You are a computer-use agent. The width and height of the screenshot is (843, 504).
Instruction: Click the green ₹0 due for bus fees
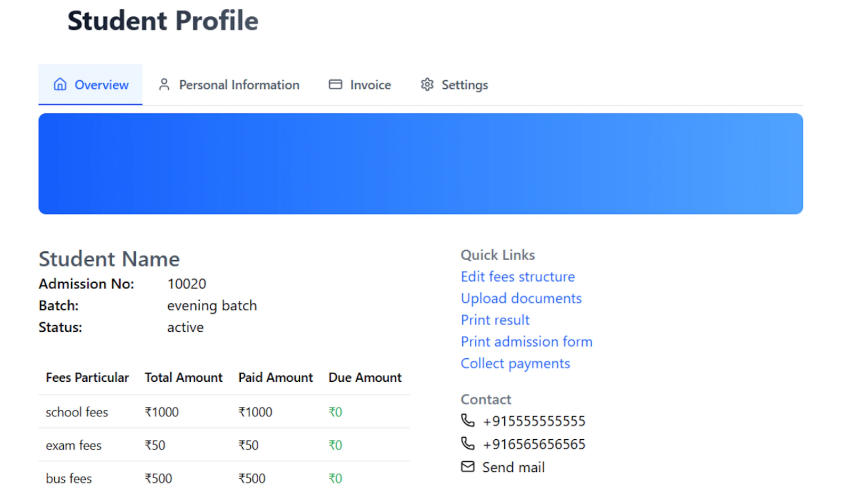(336, 478)
